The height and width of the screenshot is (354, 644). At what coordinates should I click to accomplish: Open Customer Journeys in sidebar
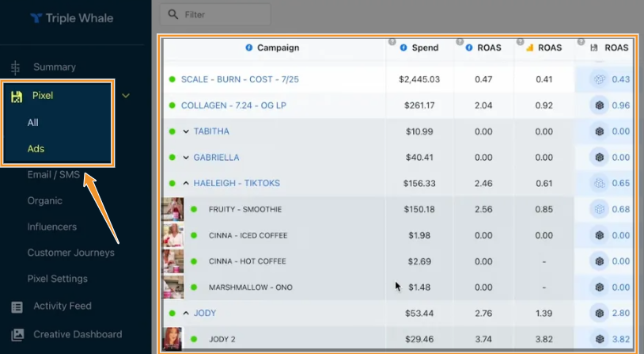click(x=70, y=253)
